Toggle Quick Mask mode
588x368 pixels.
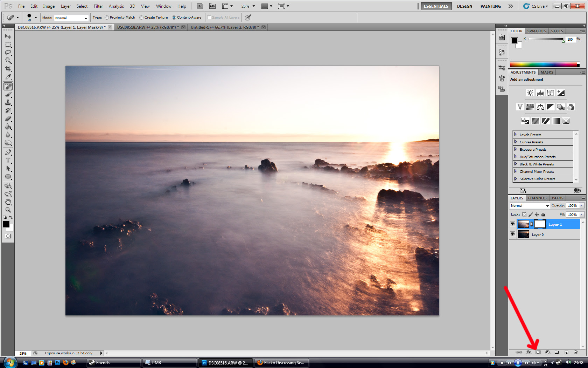pos(8,236)
